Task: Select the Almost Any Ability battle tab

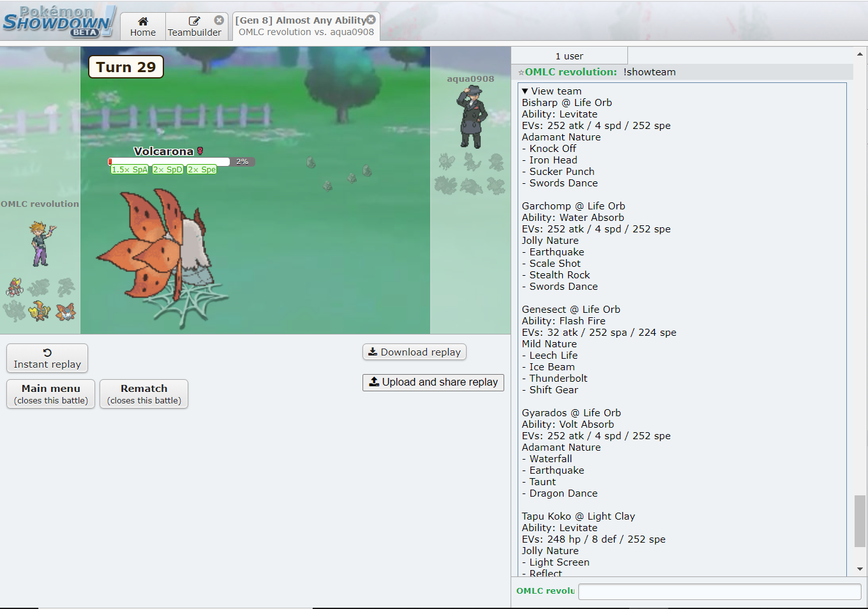Action: pos(306,26)
